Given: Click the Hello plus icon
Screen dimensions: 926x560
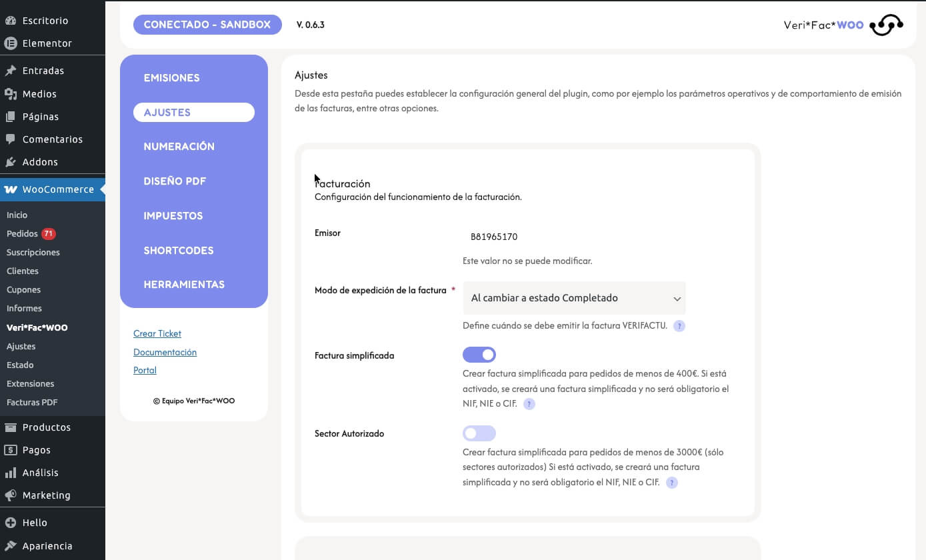Looking at the screenshot, I should pos(11,523).
